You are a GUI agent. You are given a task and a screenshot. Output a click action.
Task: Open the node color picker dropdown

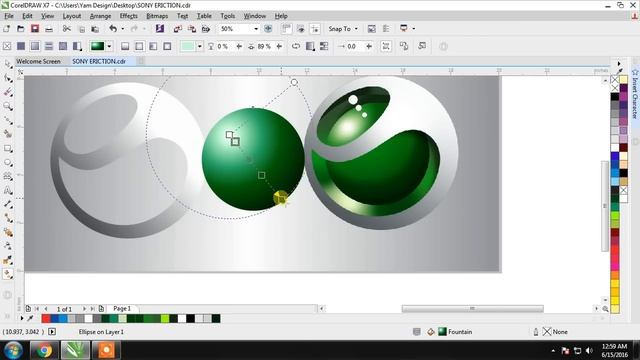click(200, 47)
